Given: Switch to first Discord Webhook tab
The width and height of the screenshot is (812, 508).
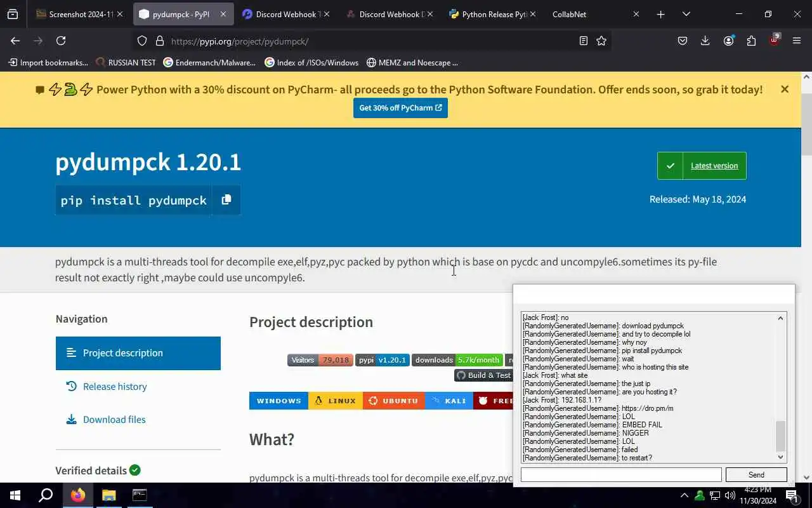Looking at the screenshot, I should [285, 14].
